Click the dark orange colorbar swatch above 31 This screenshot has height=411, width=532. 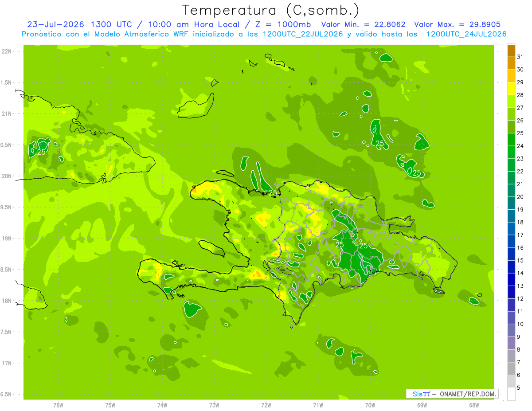point(511,51)
